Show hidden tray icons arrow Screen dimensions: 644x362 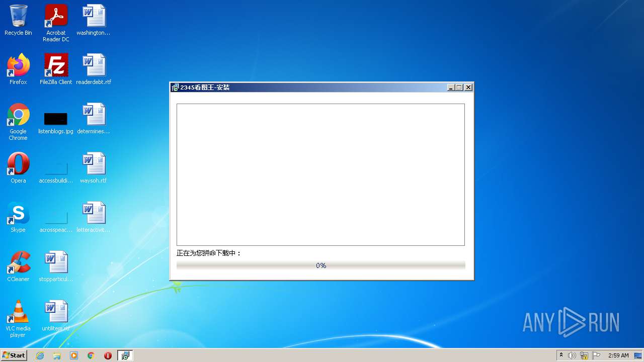561,355
